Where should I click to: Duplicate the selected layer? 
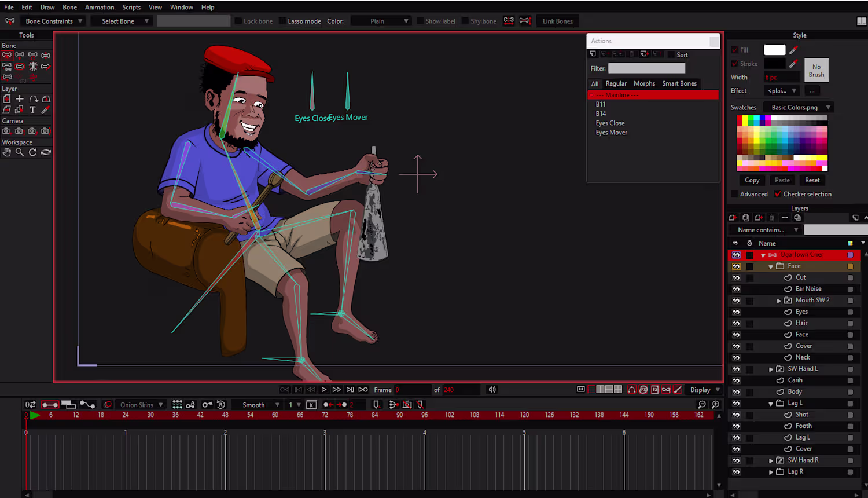point(746,218)
